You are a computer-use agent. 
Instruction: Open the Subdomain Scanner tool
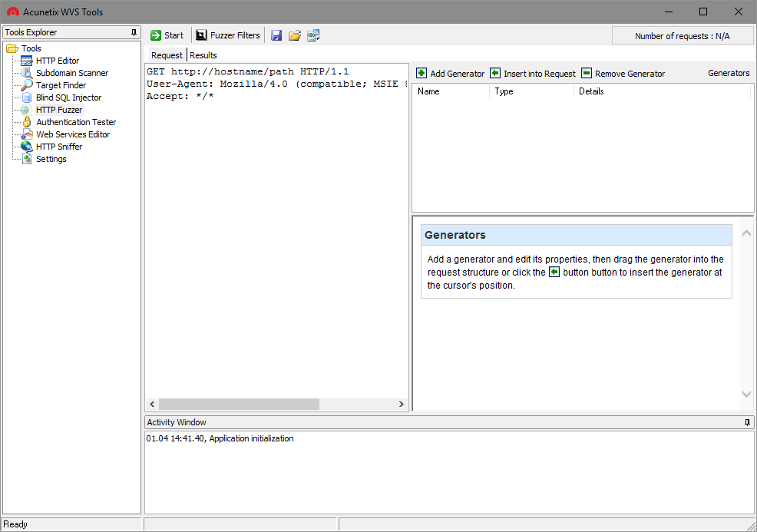coord(72,73)
